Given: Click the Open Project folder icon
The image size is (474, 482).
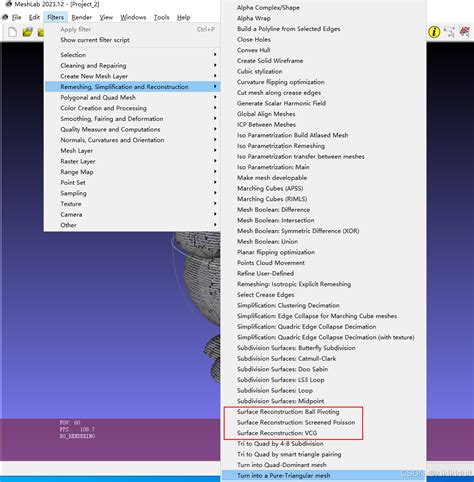Looking at the screenshot, I should [27, 32].
